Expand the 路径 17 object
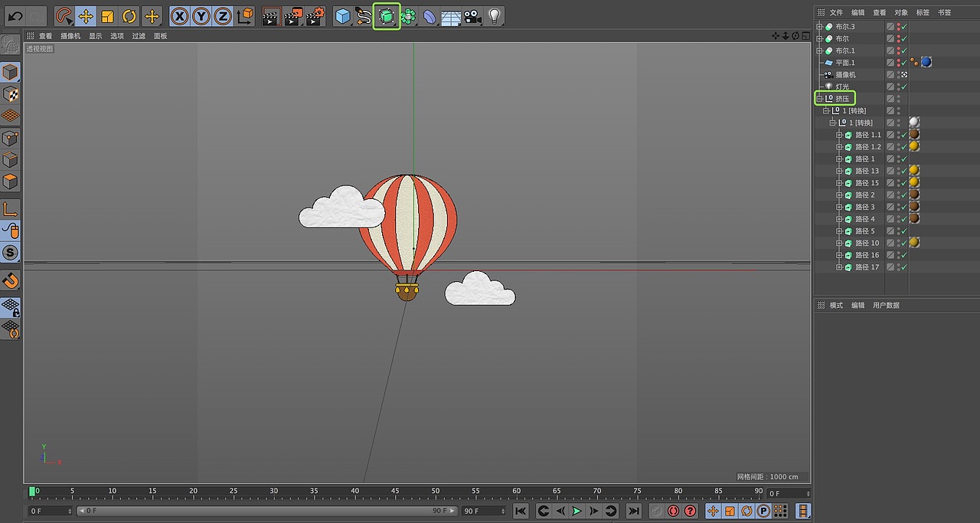This screenshot has width=980, height=523. [839, 267]
